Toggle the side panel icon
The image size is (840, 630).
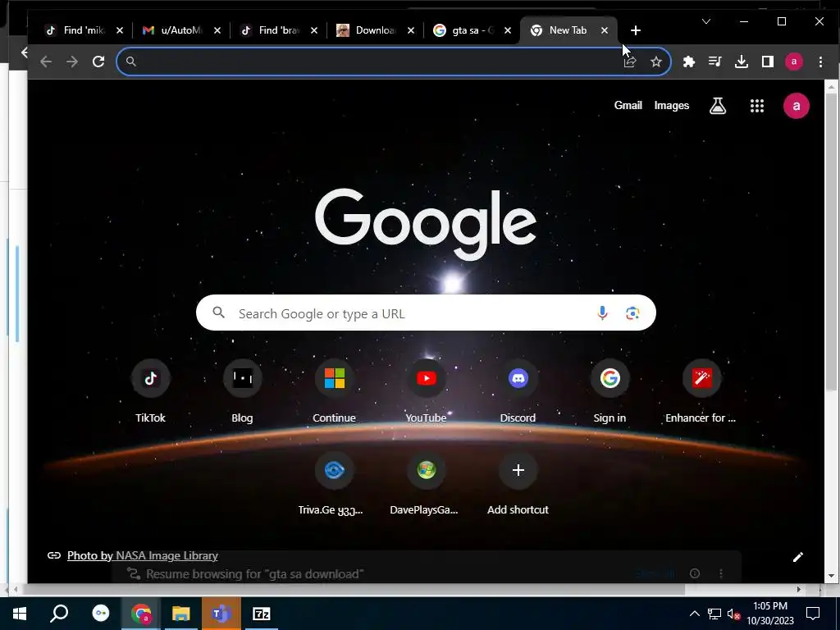click(x=768, y=62)
